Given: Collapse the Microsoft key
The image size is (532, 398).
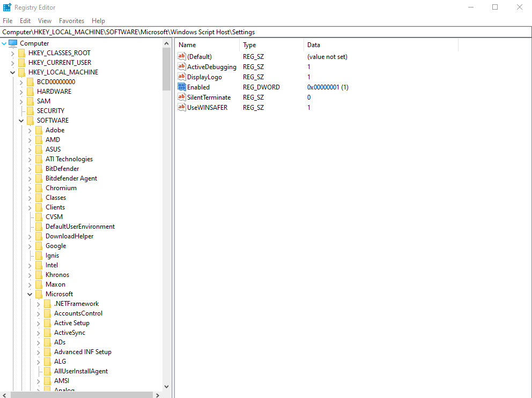Looking at the screenshot, I should coord(30,294).
